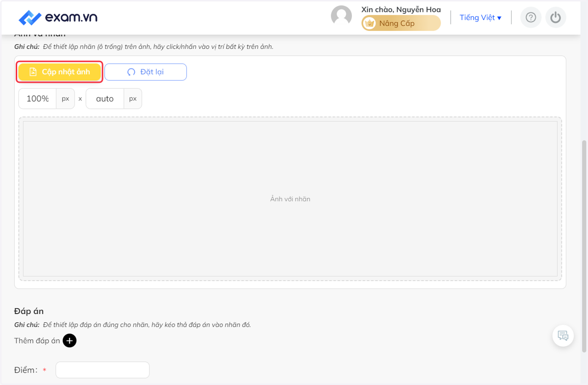Open the user avatar profile picture
Screen dimensions: 588x385
tap(342, 16)
